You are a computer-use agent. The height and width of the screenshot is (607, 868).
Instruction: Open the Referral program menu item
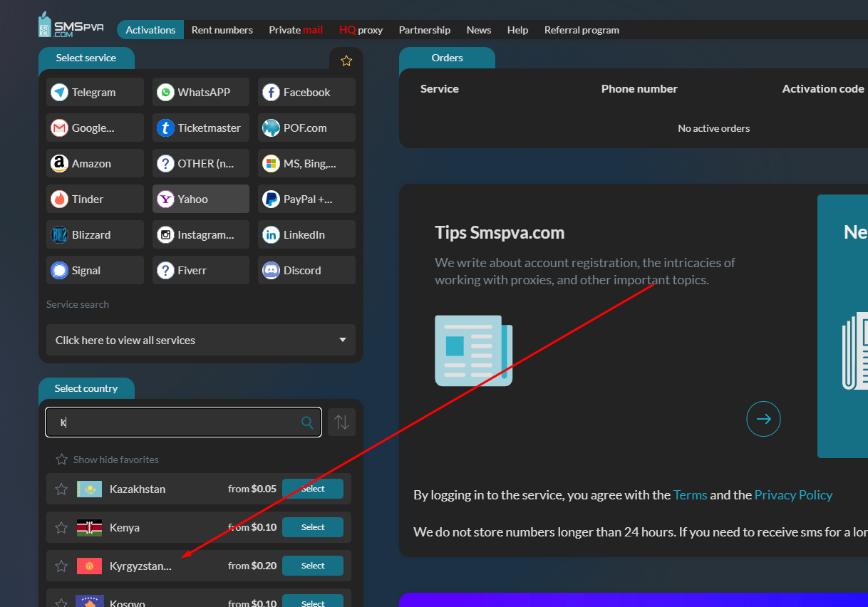pos(582,30)
